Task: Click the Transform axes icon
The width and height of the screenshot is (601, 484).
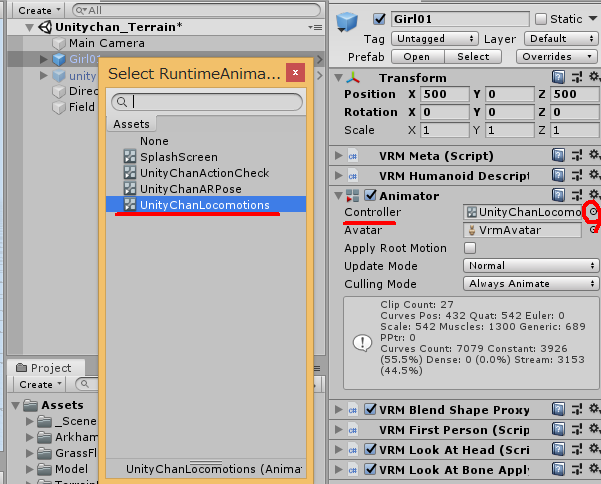Action: [353, 78]
